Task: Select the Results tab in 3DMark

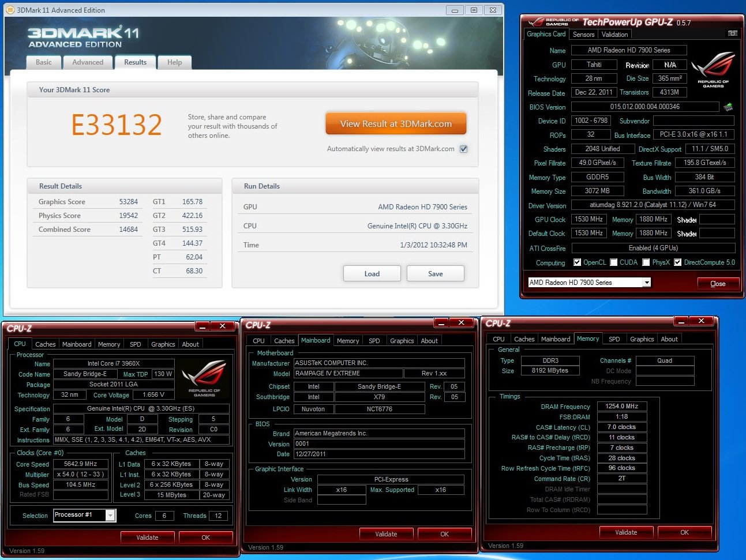Action: coord(136,62)
